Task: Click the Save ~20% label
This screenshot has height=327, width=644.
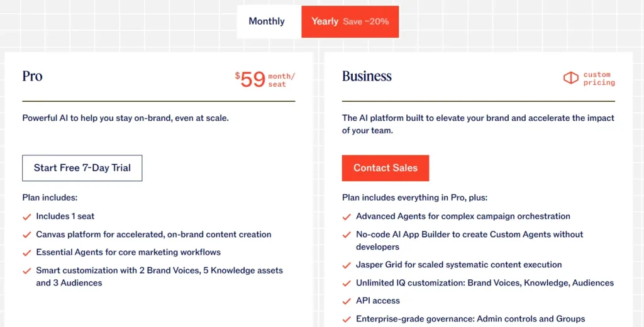Action: tap(366, 21)
